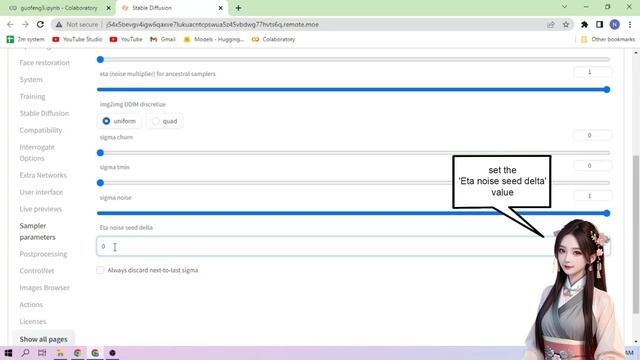This screenshot has width=640, height=360.
Task: Open the tab search chevron
Action: coord(564,7)
